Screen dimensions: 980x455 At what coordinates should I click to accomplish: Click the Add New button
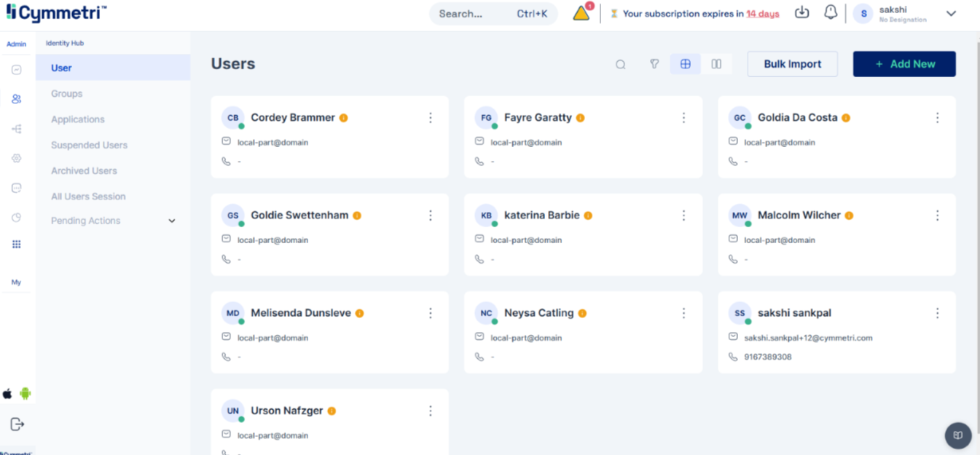coord(904,64)
